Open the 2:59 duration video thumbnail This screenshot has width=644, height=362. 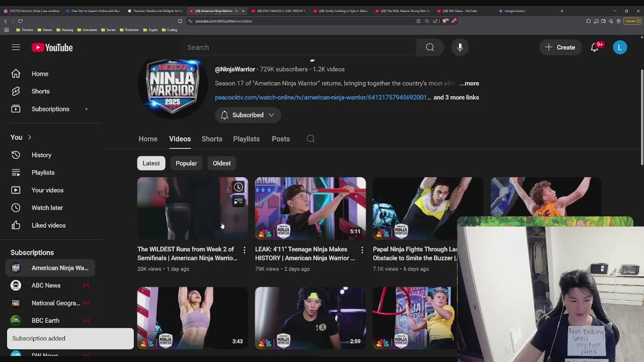(x=310, y=318)
